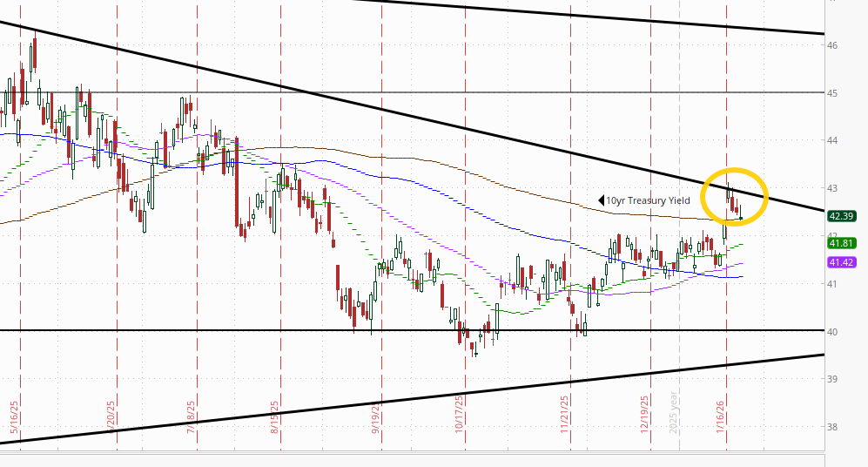The width and height of the screenshot is (868, 467).
Task: Click the 10yr Treasury Yield annotation label
Action: click(x=649, y=200)
